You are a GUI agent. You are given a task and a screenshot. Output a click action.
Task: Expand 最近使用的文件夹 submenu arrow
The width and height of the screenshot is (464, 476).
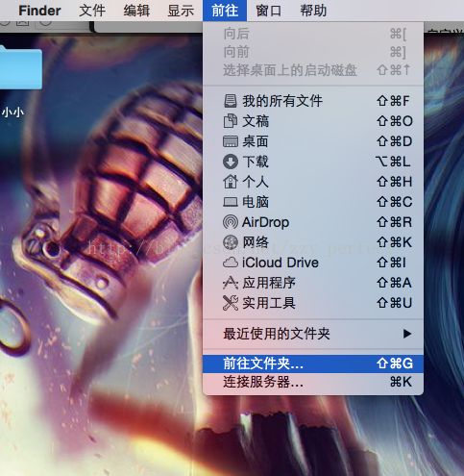point(407,334)
